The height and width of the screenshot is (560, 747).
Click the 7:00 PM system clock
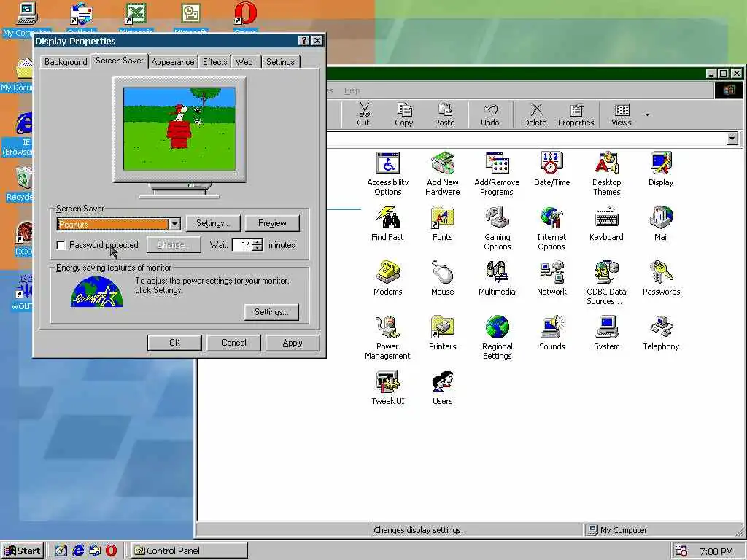pos(716,551)
